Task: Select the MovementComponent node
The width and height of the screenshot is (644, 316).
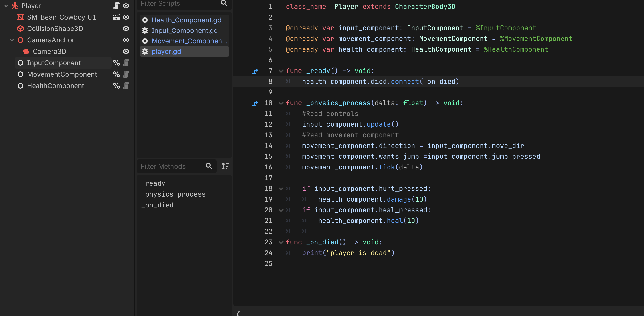Action: tap(62, 74)
